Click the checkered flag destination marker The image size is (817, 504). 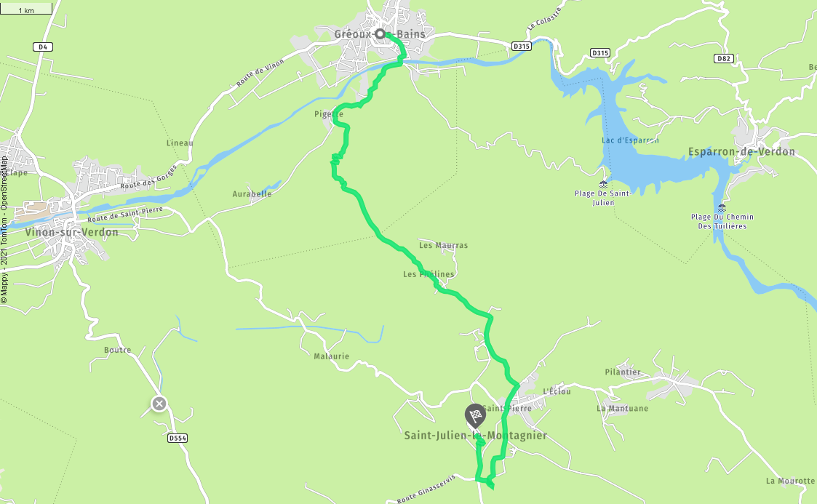tap(474, 417)
